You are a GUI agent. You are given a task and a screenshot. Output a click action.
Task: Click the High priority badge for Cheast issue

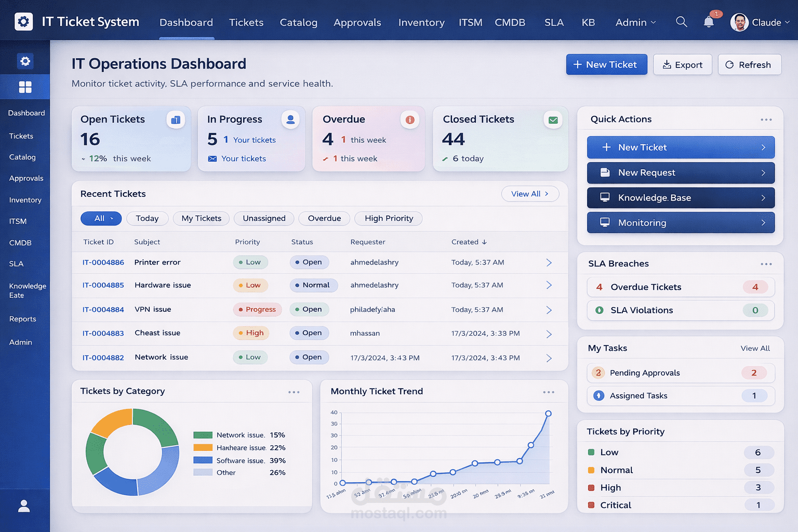point(251,333)
